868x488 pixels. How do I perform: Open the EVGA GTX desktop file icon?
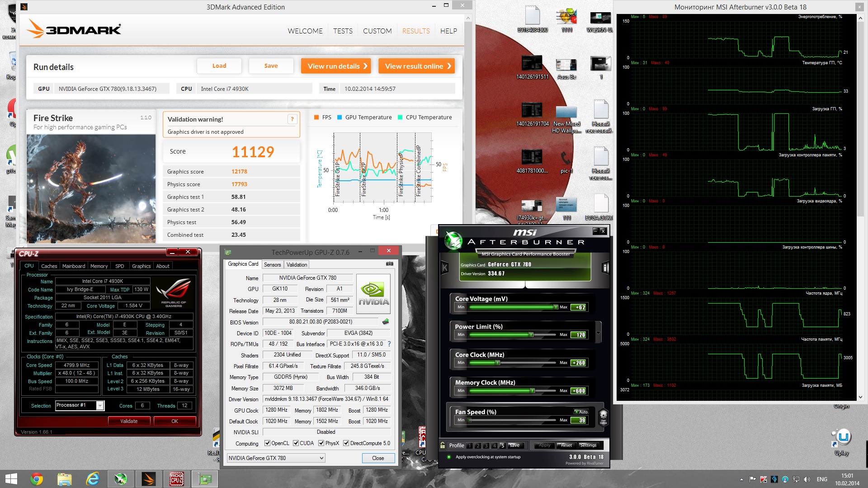(x=600, y=207)
